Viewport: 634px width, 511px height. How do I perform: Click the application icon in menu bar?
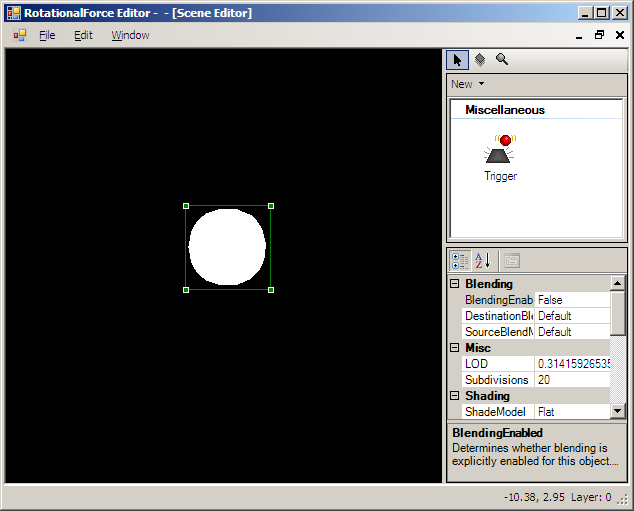click(19, 35)
